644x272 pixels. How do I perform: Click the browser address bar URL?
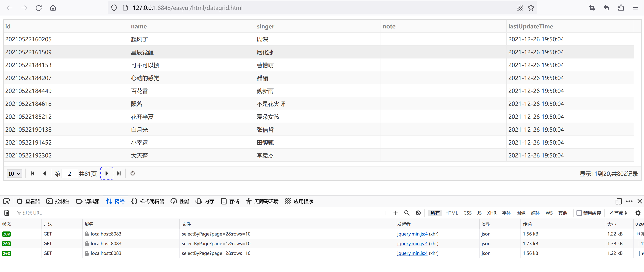pyautogui.click(x=187, y=8)
